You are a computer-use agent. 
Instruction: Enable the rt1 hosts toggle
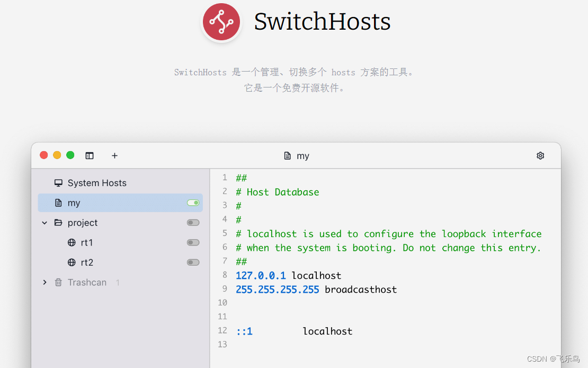(x=193, y=242)
